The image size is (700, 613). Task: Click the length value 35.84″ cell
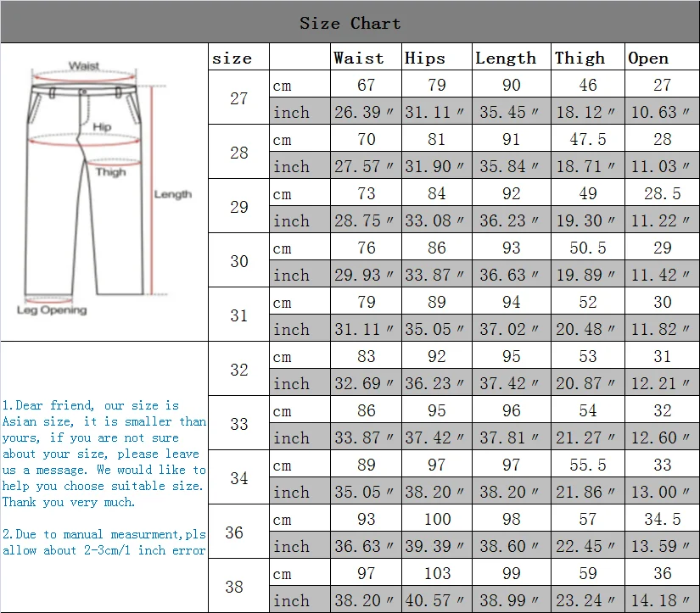tap(512, 166)
